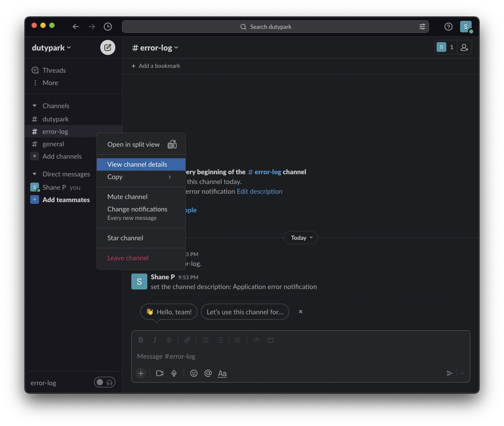
Task: Open attachments plus button in composer
Action: tap(141, 373)
